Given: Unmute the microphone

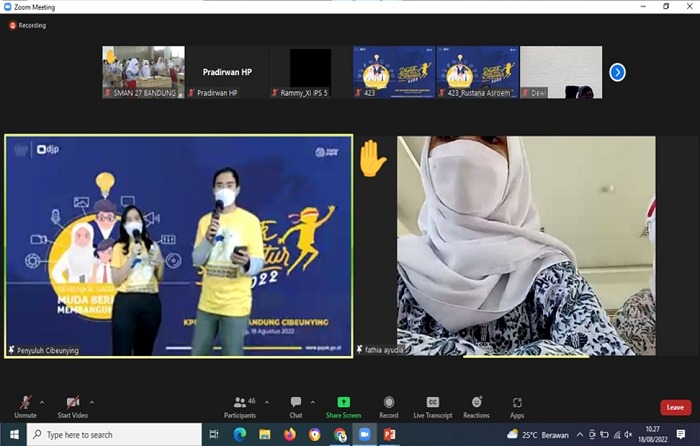Looking at the screenshot, I should tap(25, 404).
